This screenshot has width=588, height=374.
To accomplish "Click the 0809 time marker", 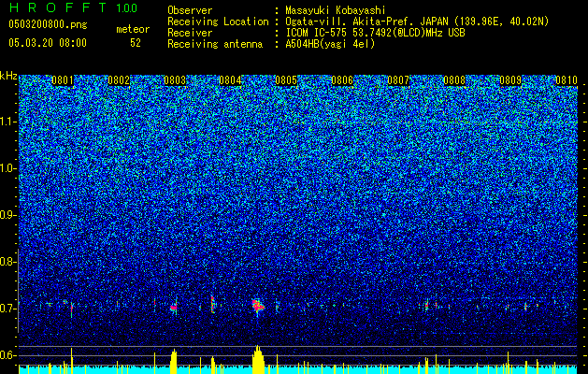I will pos(510,80).
